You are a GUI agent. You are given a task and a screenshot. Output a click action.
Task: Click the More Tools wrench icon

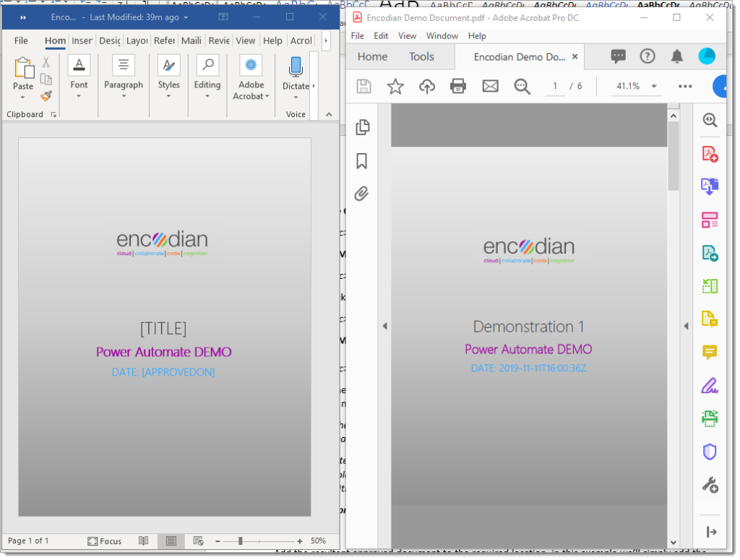coord(710,485)
